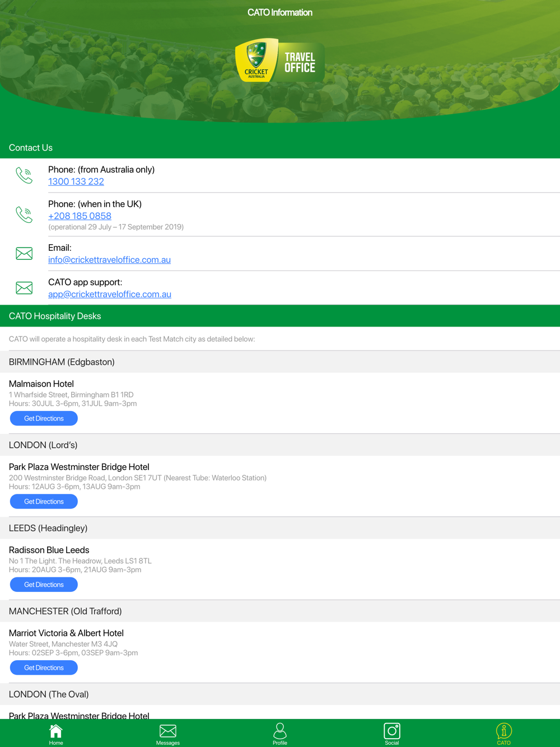Select hours 20AUG 3-6pm, 21AUG 9am-3pm
560x747 pixels.
click(x=74, y=569)
